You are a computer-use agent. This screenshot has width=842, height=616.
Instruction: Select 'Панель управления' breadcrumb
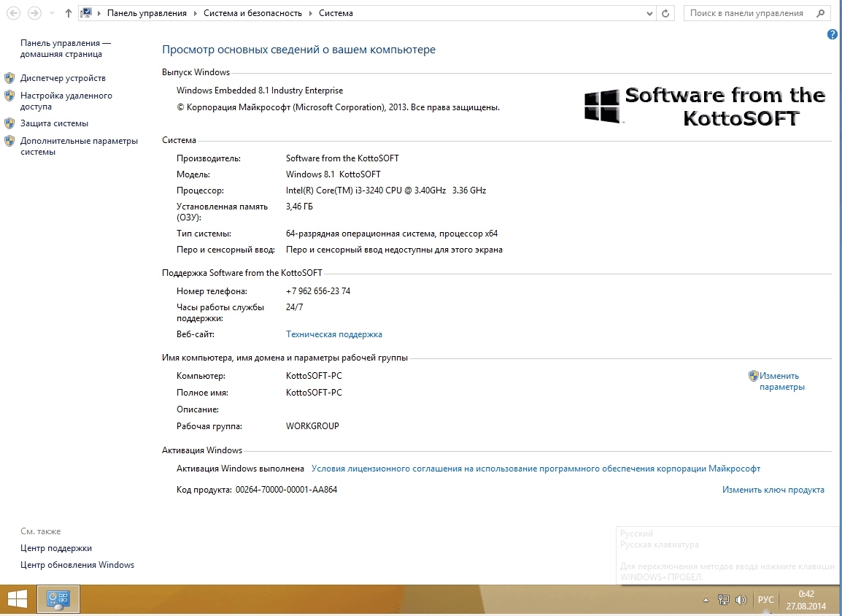(x=147, y=13)
